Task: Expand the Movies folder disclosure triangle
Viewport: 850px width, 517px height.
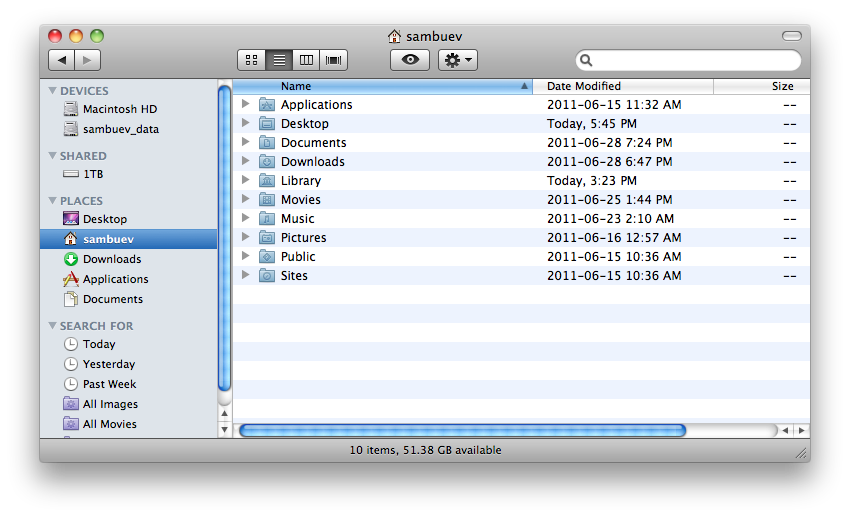Action: tap(246, 198)
